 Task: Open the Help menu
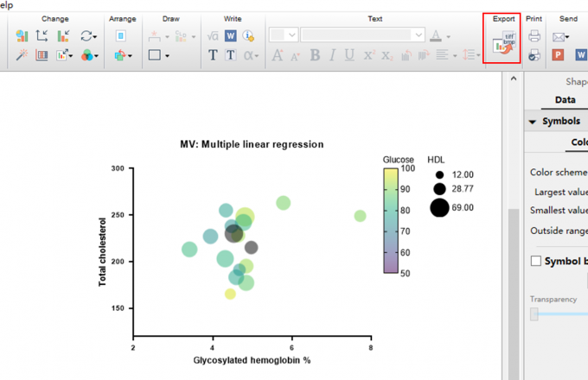[6, 5]
